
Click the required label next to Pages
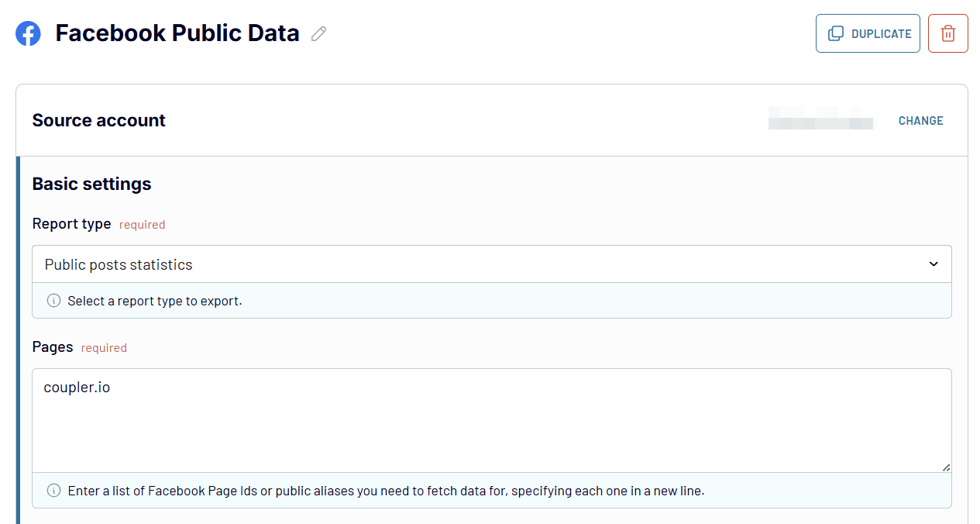coord(104,347)
